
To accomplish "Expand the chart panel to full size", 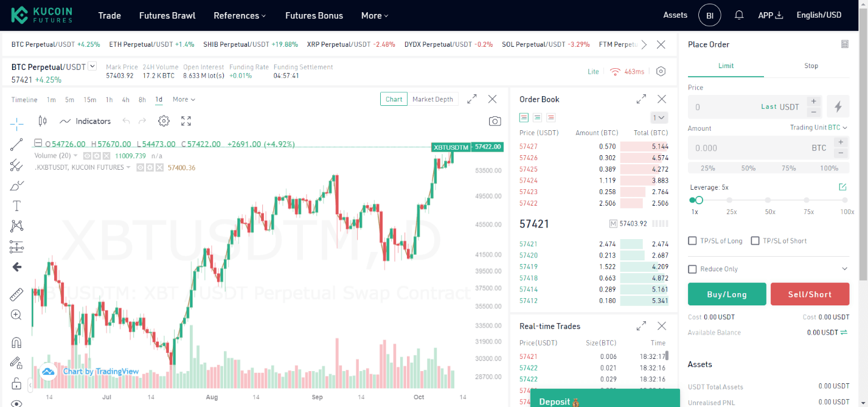I will click(472, 99).
